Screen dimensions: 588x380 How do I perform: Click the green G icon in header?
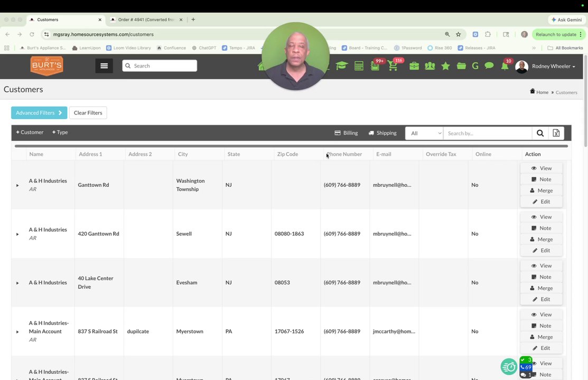coord(475,66)
